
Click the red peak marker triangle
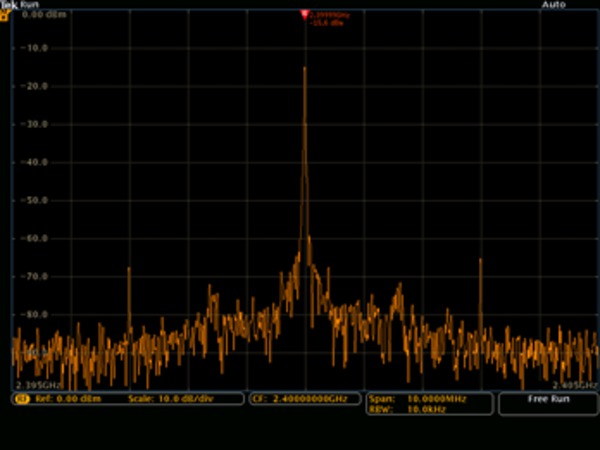305,14
